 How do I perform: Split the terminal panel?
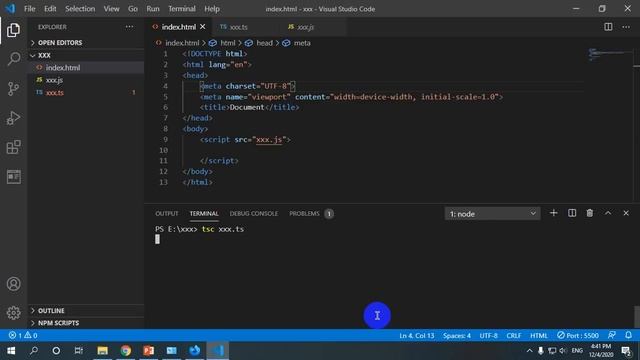coord(572,213)
